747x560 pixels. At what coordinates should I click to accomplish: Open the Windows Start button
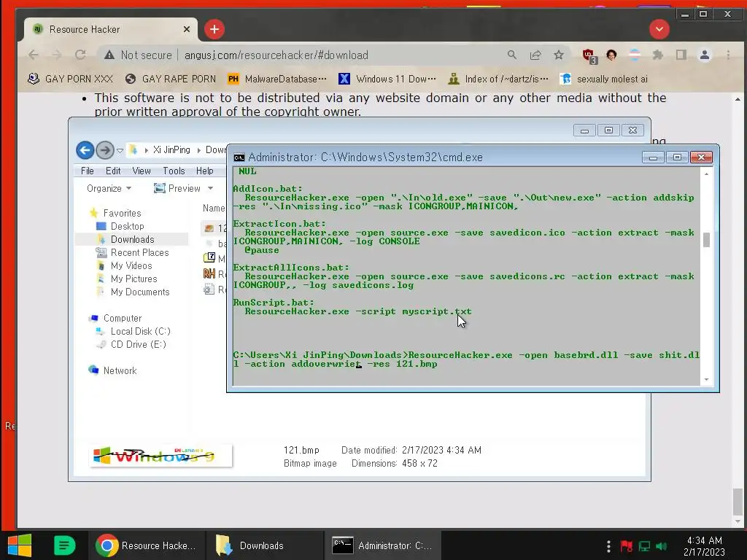(20, 545)
